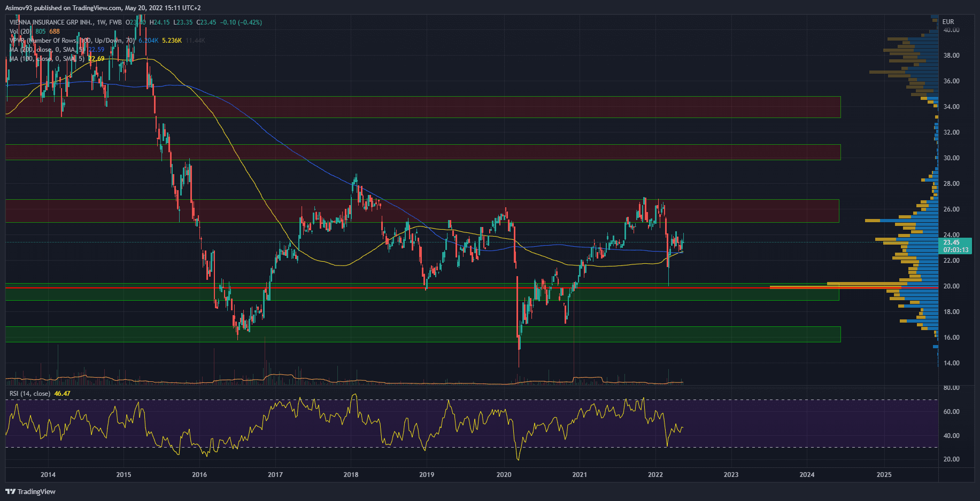980x501 pixels.
Task: Click the RSI value 46.47
Action: pyautogui.click(x=62, y=394)
